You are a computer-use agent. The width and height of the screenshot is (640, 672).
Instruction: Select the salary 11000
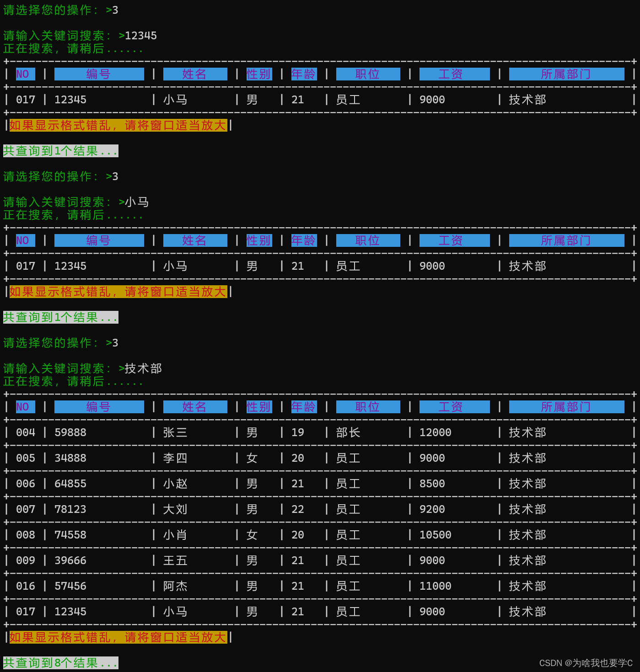(x=436, y=586)
